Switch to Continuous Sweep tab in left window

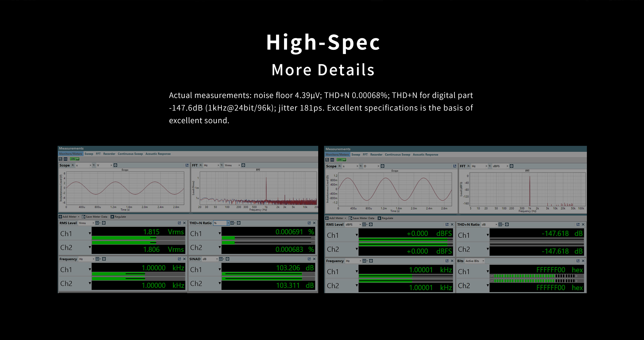tap(130, 154)
